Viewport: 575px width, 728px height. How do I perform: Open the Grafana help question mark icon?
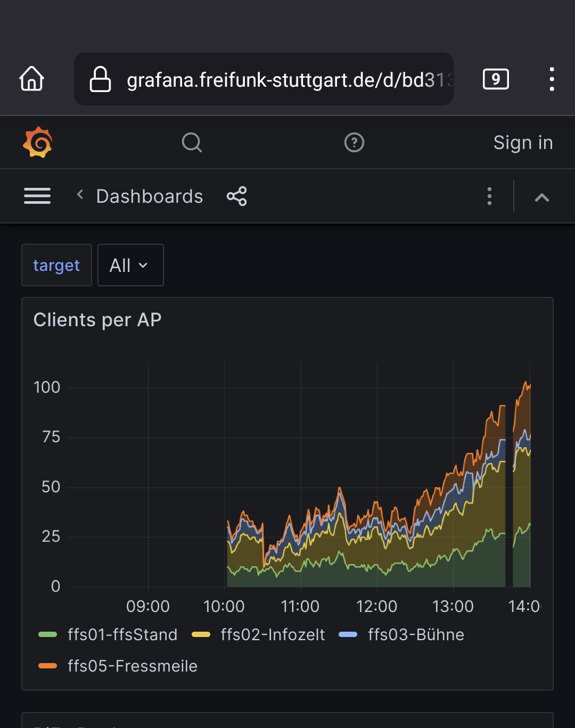point(354,142)
